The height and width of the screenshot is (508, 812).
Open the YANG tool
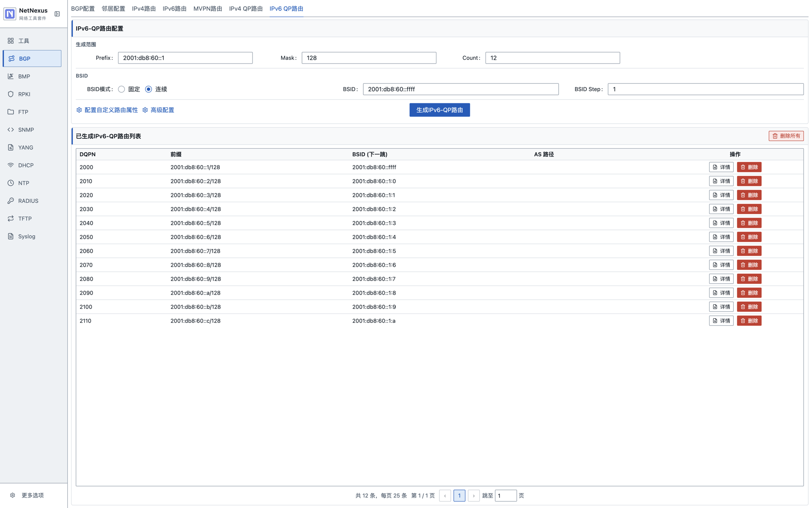coord(32,147)
